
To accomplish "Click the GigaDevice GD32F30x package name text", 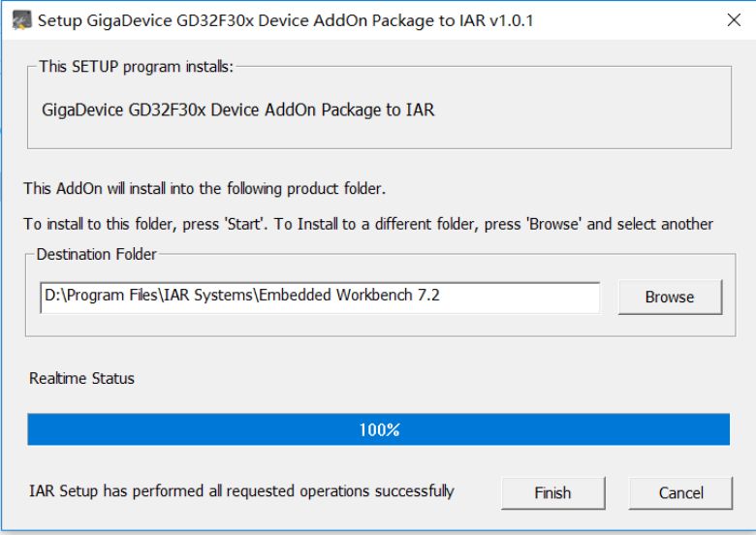I will point(238,110).
